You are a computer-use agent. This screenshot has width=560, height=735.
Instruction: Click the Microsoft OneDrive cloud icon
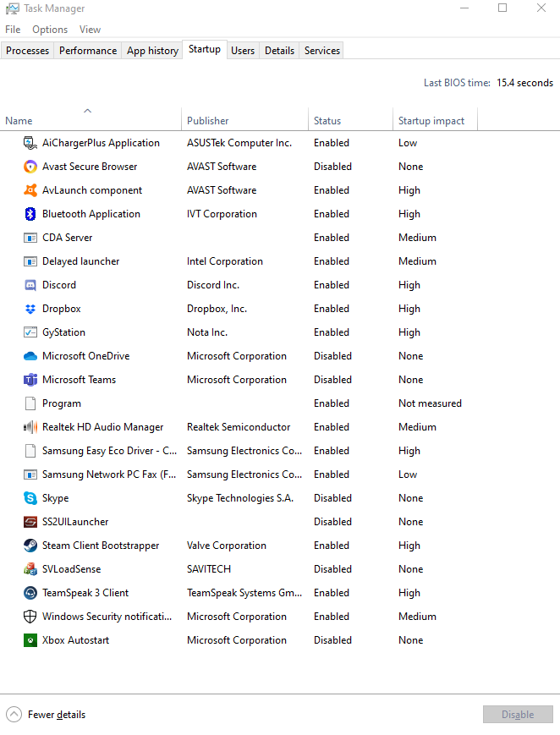pos(30,356)
